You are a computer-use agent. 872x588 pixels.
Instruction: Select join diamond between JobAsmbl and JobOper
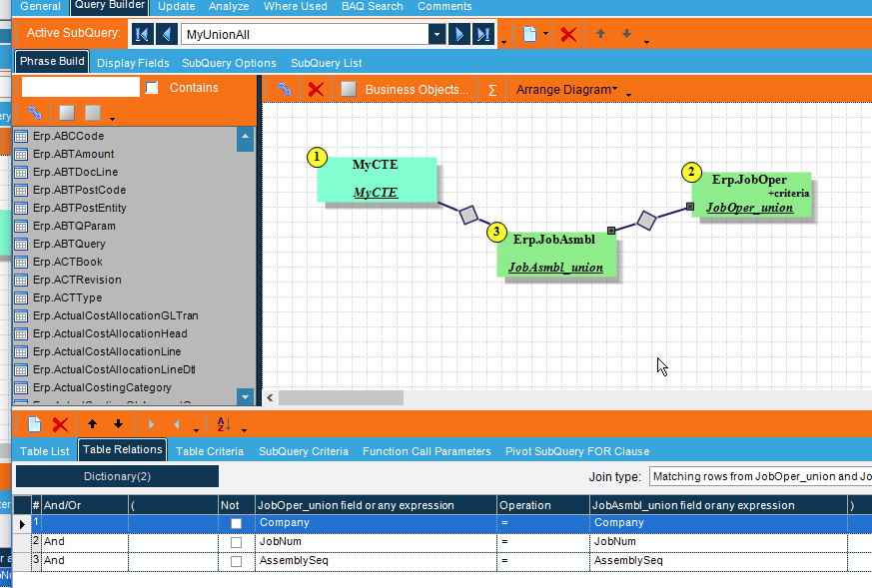(646, 220)
